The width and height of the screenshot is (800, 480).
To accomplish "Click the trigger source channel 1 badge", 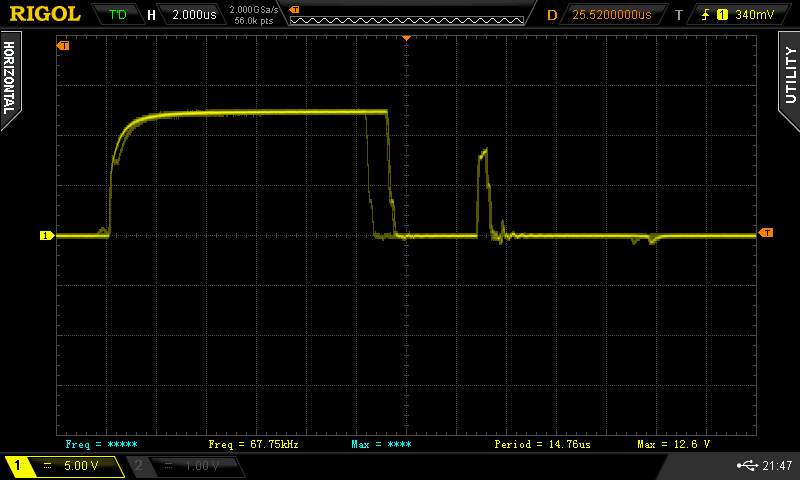I will pos(722,15).
